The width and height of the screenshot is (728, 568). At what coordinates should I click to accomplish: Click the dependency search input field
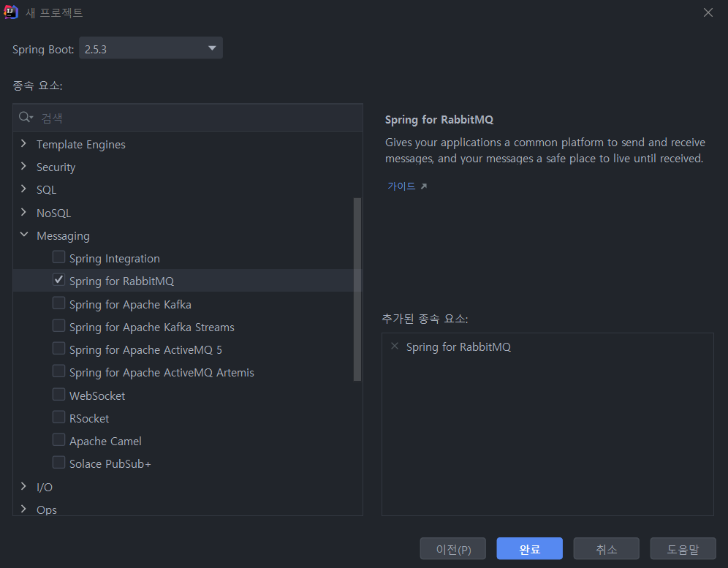click(x=188, y=118)
